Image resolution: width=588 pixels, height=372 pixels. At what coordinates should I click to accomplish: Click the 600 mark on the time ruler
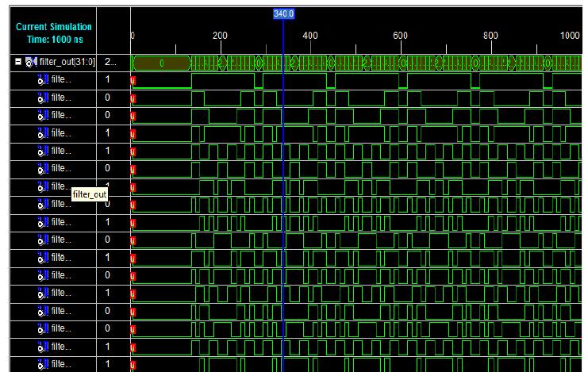click(x=400, y=36)
